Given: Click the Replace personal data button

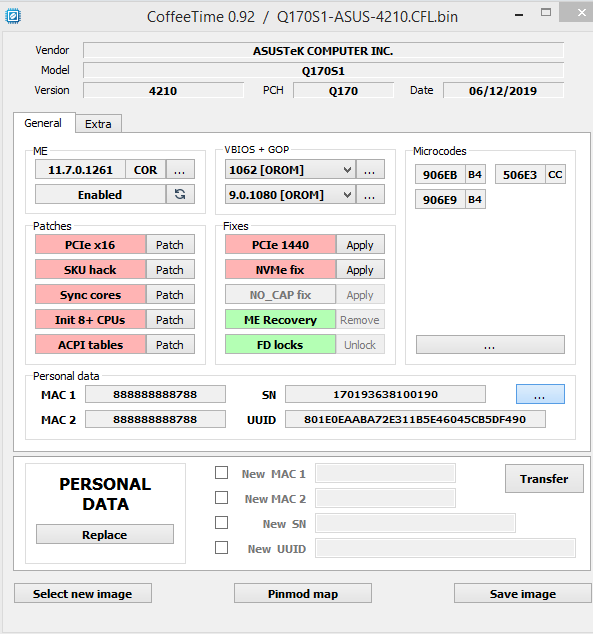Looking at the screenshot, I should [105, 535].
